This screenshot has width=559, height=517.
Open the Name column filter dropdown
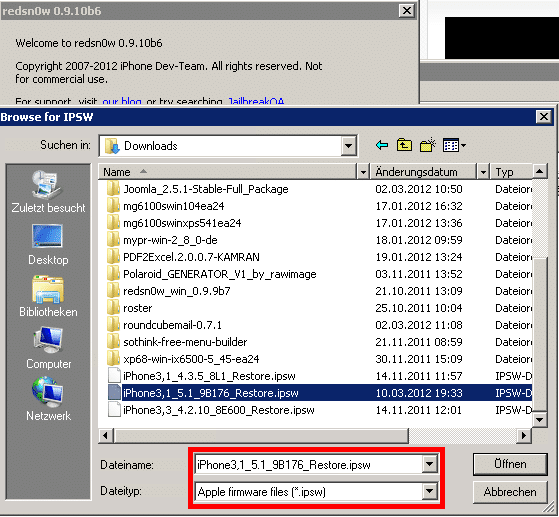[363, 172]
